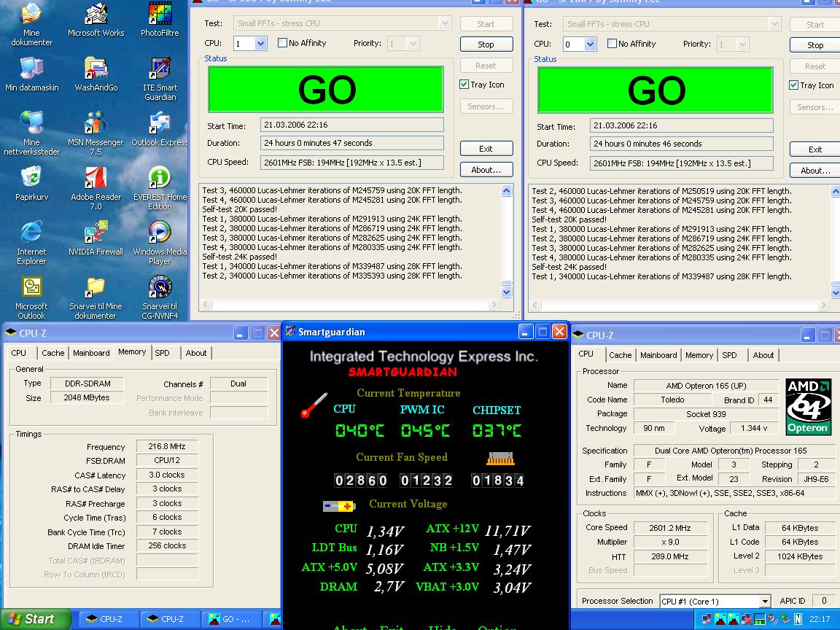Expand the Processor Selection combo box
The image size is (840, 630).
pos(765,601)
